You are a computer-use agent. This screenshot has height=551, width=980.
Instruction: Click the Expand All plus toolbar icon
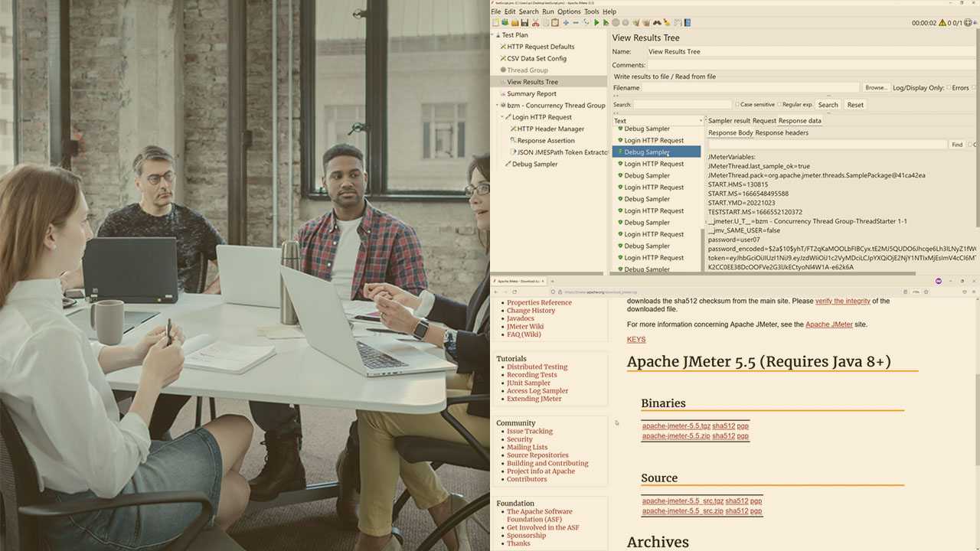click(x=566, y=23)
